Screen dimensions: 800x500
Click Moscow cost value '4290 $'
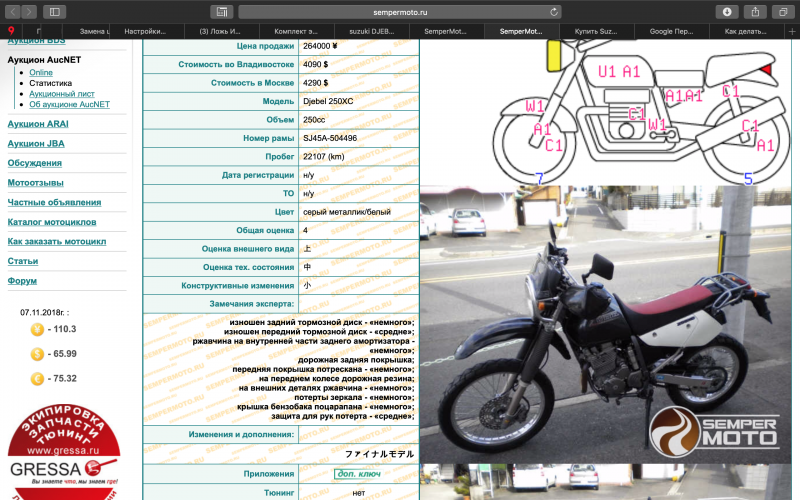[x=315, y=83]
